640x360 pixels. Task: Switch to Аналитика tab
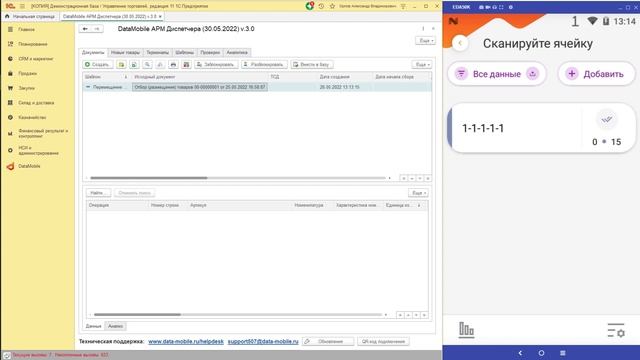(237, 53)
